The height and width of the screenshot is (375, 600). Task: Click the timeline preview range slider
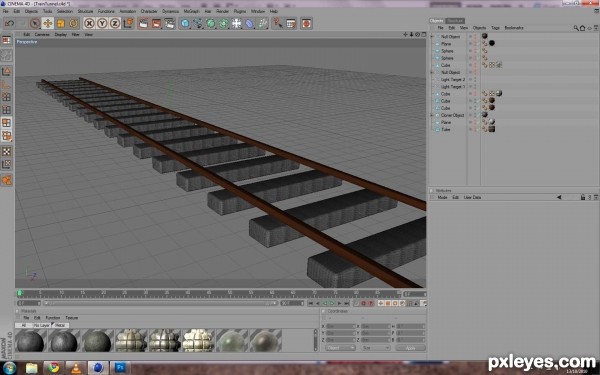pos(160,303)
